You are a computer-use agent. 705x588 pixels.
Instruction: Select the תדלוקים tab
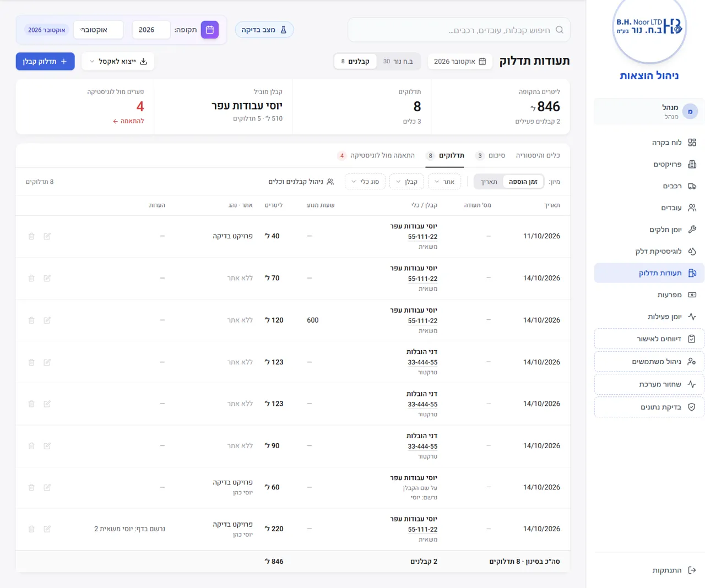click(446, 156)
